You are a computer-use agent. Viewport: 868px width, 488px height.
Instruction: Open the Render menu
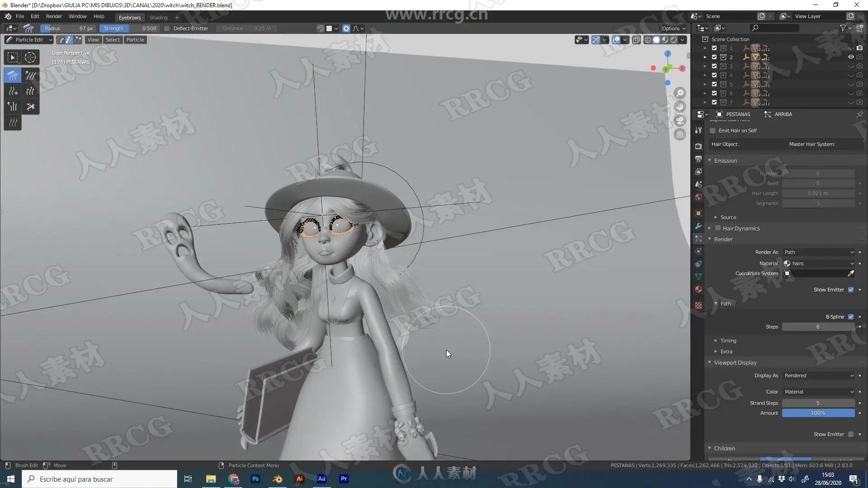click(x=54, y=16)
